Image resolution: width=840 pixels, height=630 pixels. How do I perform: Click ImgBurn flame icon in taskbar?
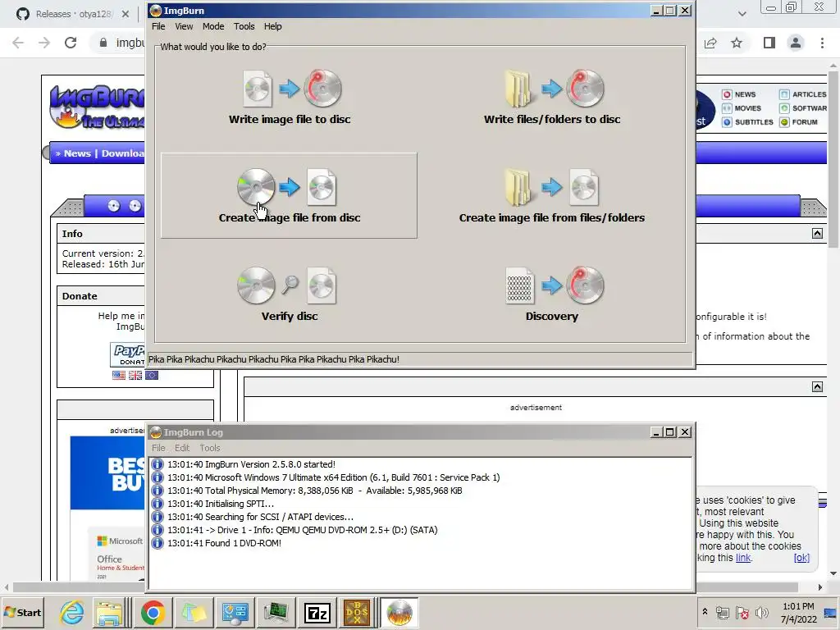point(399,612)
